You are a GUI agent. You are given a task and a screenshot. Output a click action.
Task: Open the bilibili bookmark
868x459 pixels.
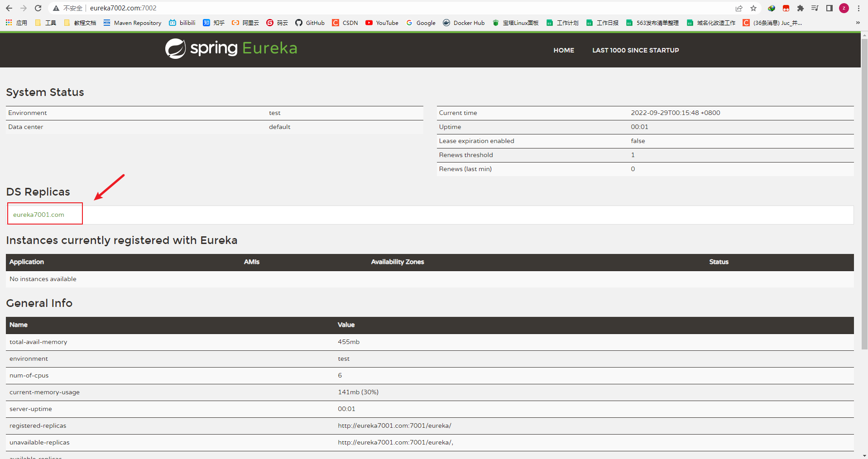pyautogui.click(x=182, y=23)
